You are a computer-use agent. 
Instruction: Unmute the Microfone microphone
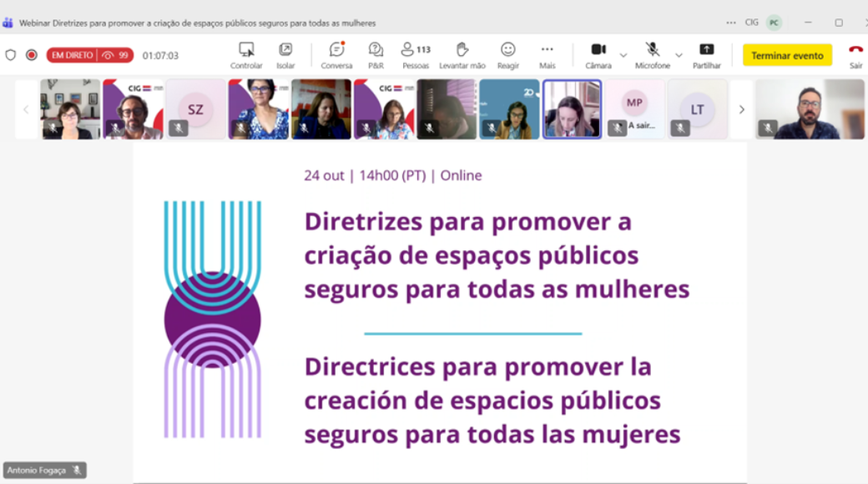[x=652, y=50]
